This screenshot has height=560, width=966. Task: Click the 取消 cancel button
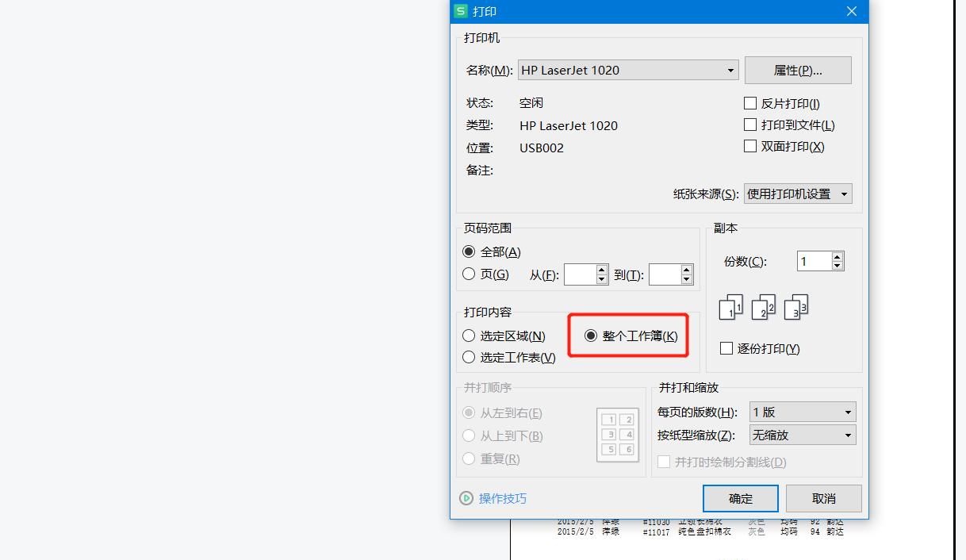point(822,498)
